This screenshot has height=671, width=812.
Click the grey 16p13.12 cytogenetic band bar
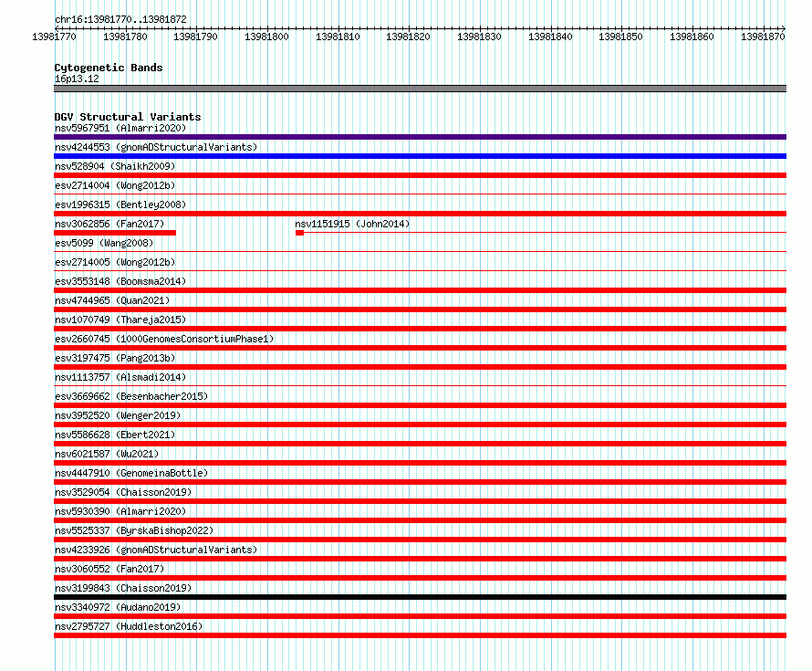click(420, 89)
